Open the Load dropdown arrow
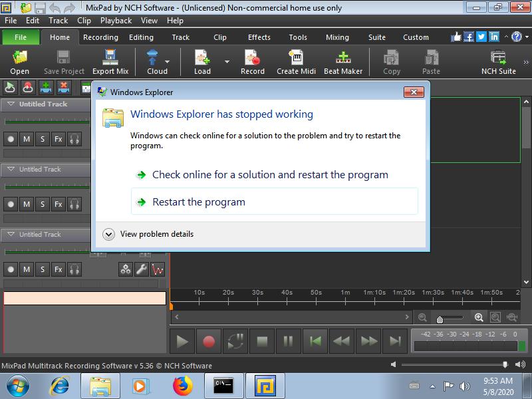 coord(227,62)
